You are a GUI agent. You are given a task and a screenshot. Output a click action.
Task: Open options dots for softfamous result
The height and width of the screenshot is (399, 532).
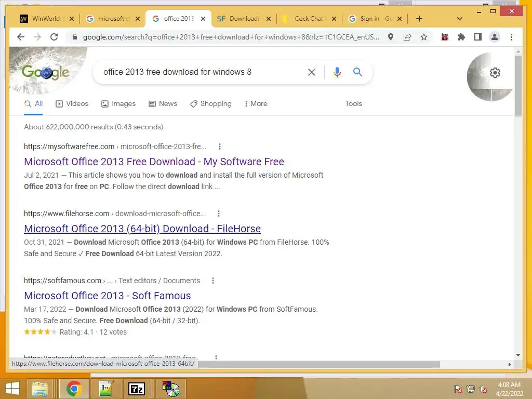click(x=212, y=281)
